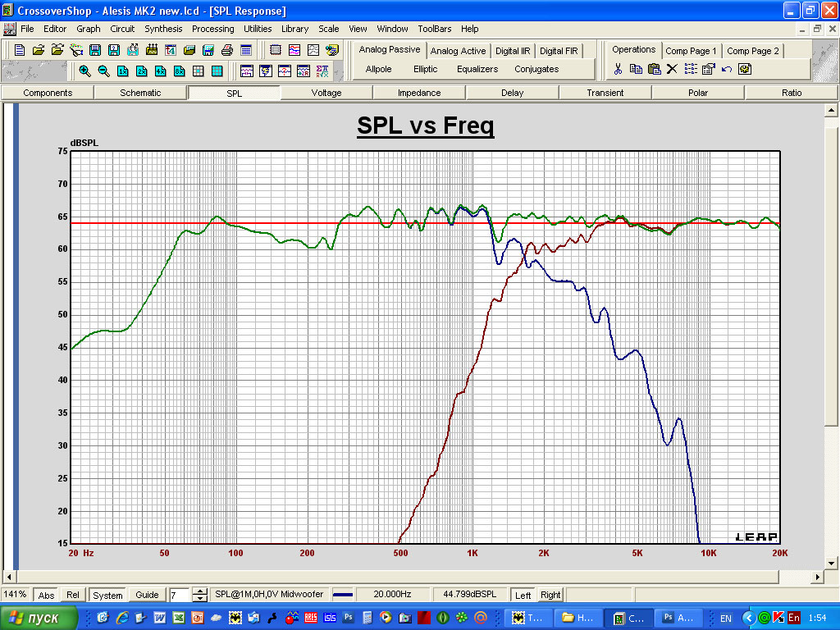Click the SPL@1M,0H,0V Midwoofer curve name

tap(269, 594)
